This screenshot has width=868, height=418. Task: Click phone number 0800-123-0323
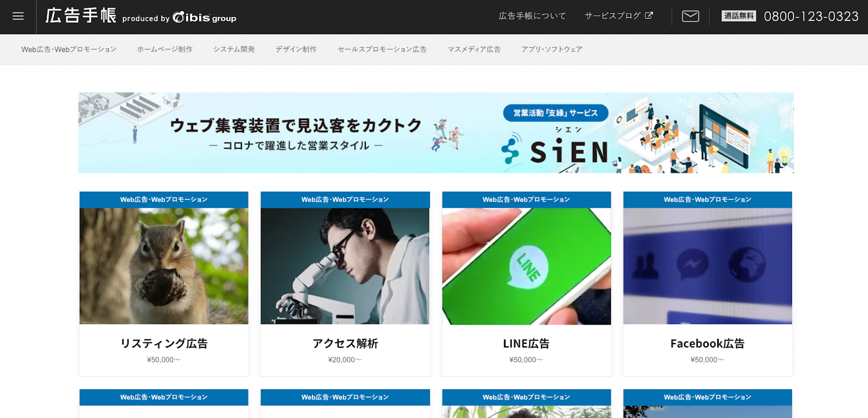811,16
